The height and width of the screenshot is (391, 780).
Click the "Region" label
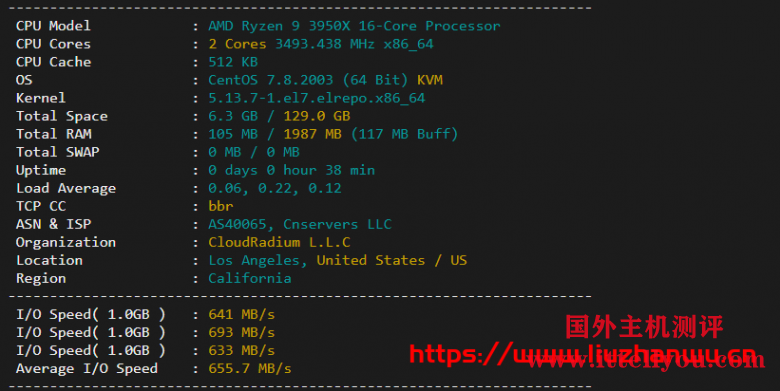pos(41,278)
